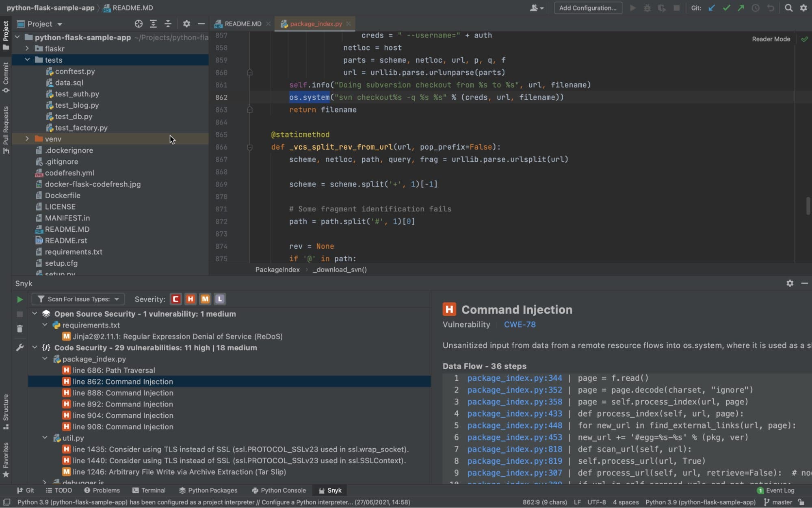Click the run icon in the top toolbar

(632, 8)
